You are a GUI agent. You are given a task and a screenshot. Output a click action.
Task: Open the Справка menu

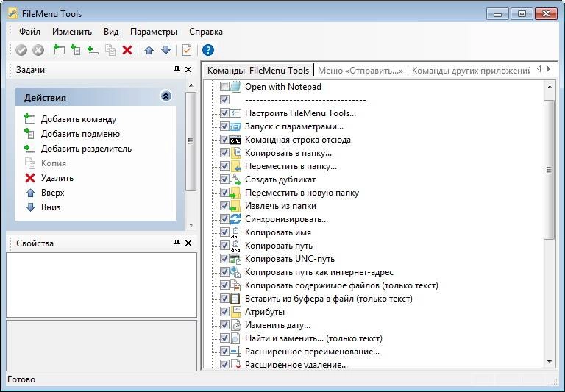[206, 32]
